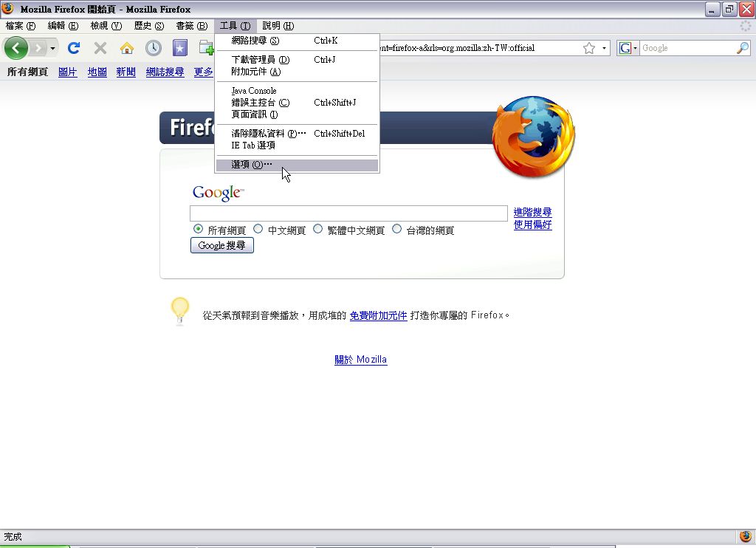Viewport: 756px width, 548px height.
Task: Click the Stop loading X icon
Action: (100, 48)
